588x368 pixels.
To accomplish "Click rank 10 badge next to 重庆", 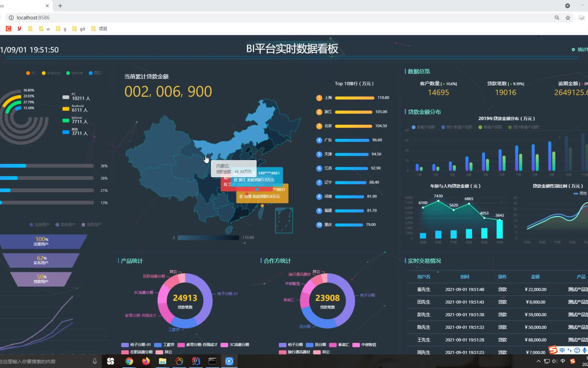I will click(x=319, y=225).
